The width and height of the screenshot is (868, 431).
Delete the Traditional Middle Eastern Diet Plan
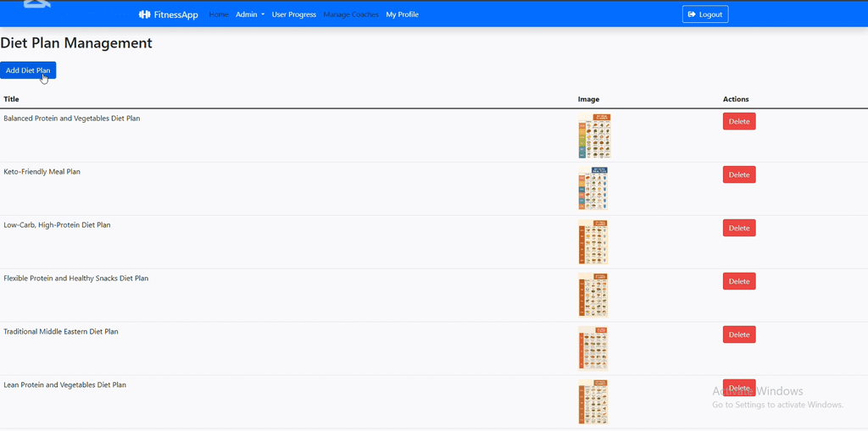pos(739,334)
